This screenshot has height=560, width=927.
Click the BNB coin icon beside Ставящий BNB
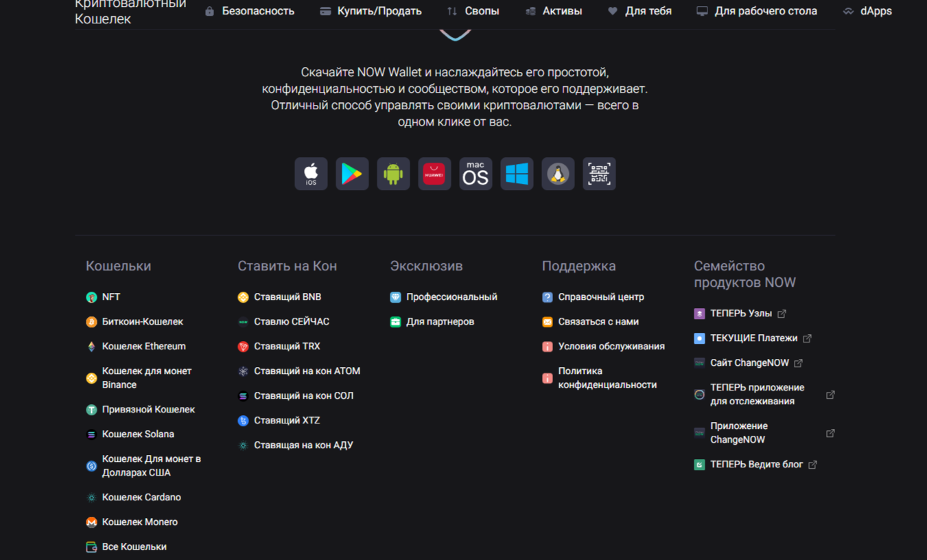coord(243,297)
